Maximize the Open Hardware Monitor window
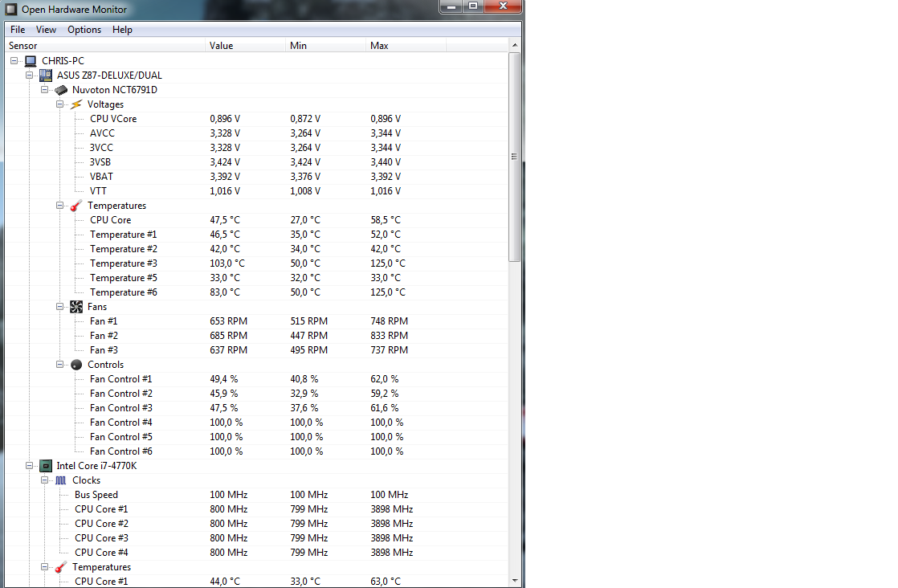 coord(473,6)
